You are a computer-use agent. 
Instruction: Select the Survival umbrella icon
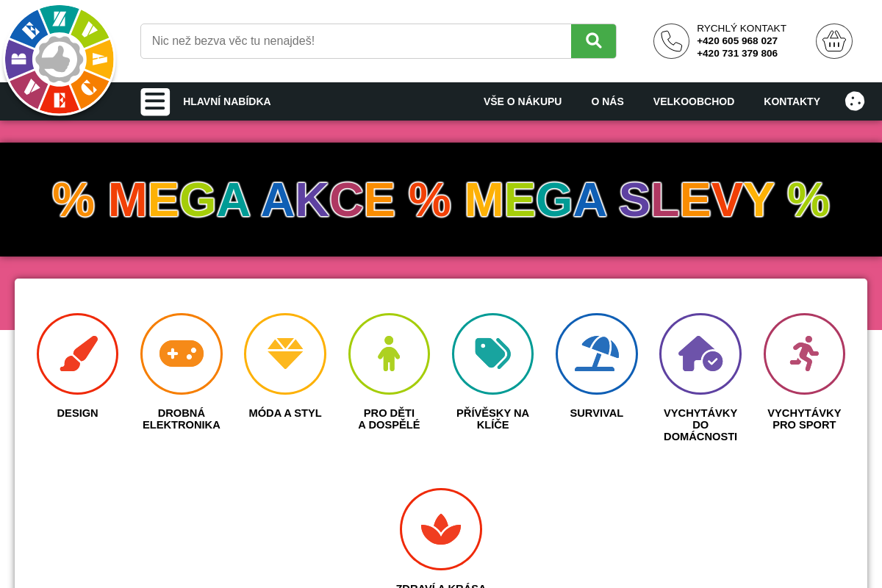click(597, 354)
